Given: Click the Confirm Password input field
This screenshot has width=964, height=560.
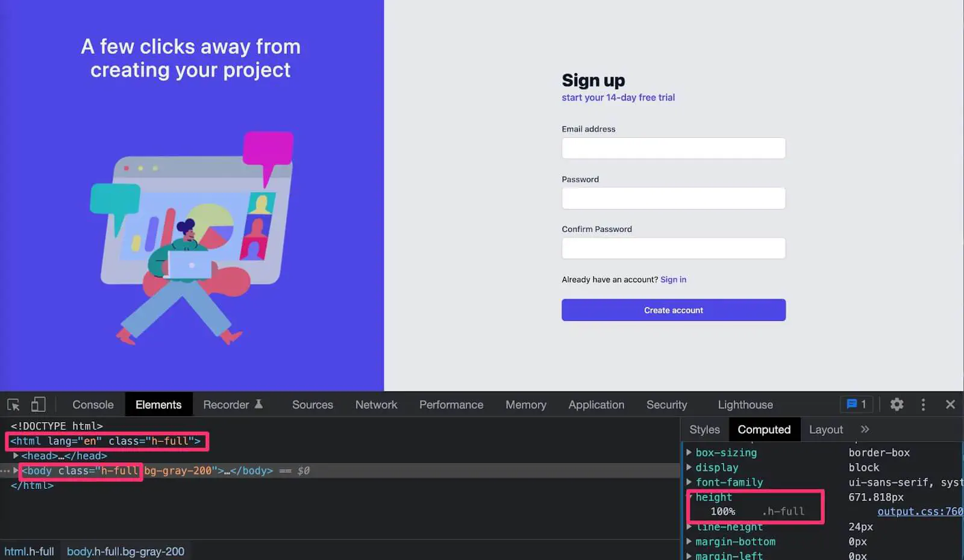Looking at the screenshot, I should pyautogui.click(x=674, y=248).
